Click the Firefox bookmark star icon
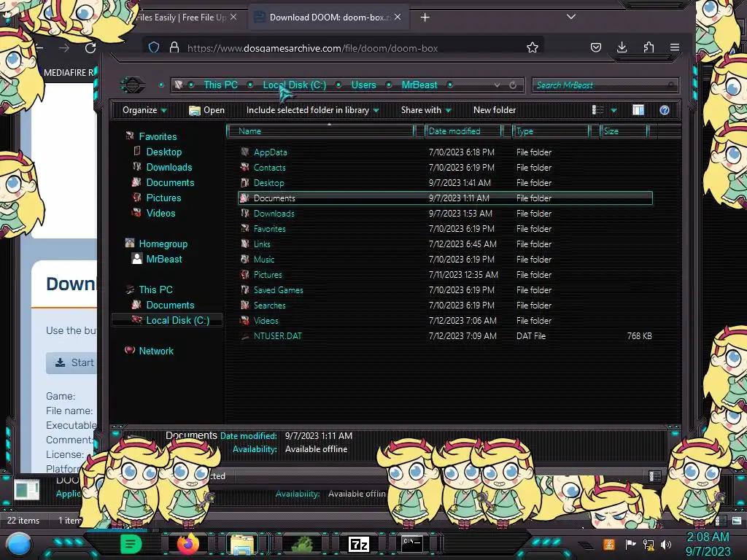The image size is (747, 560). tap(532, 47)
